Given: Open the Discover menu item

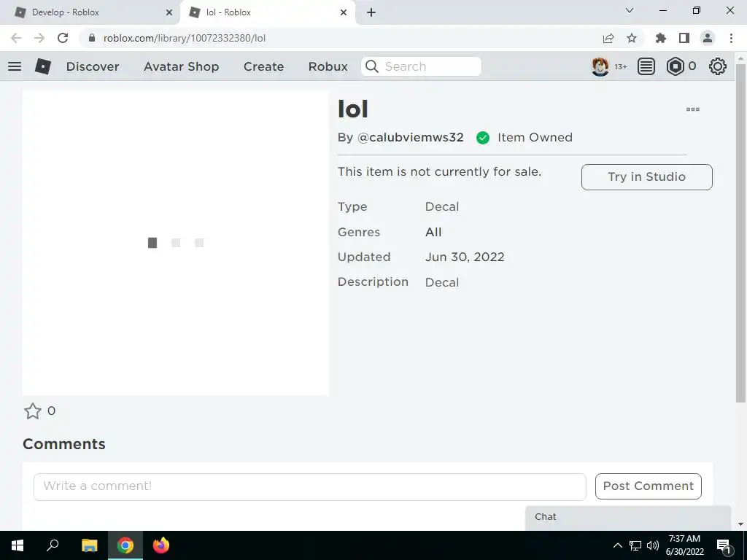Looking at the screenshot, I should coord(93,66).
